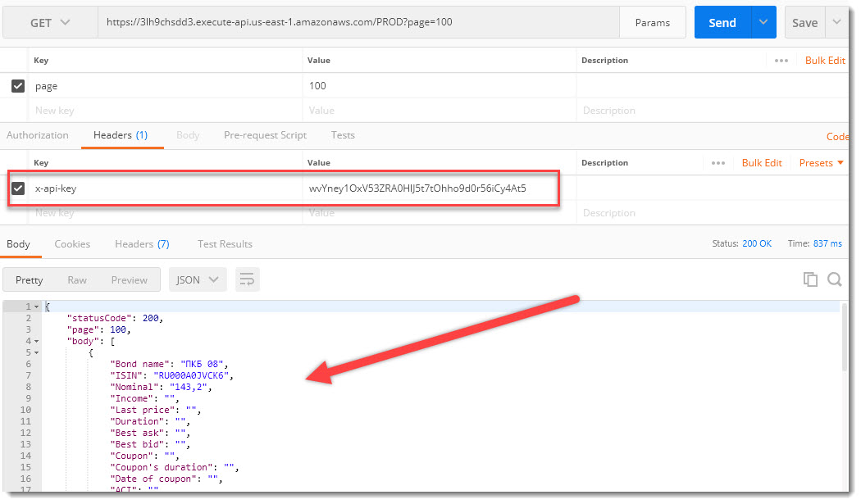Switch to the Raw response view
The width and height of the screenshot is (861, 504).
pos(77,279)
